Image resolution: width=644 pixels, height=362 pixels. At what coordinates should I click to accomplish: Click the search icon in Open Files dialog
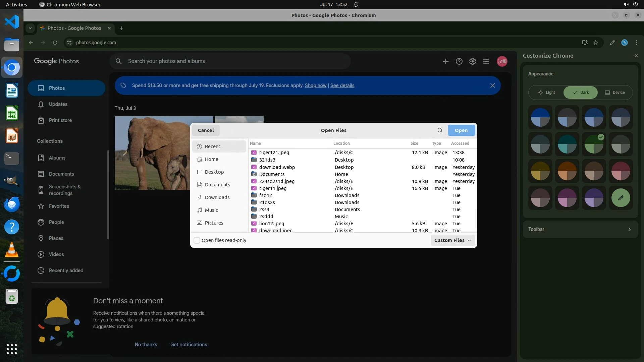point(440,130)
